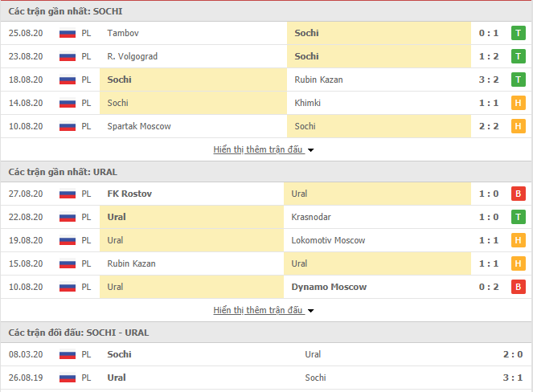Screen dimensions: 533x392
Task: Click the Rubin Kazan vs Ural match row
Action: pos(267,264)
